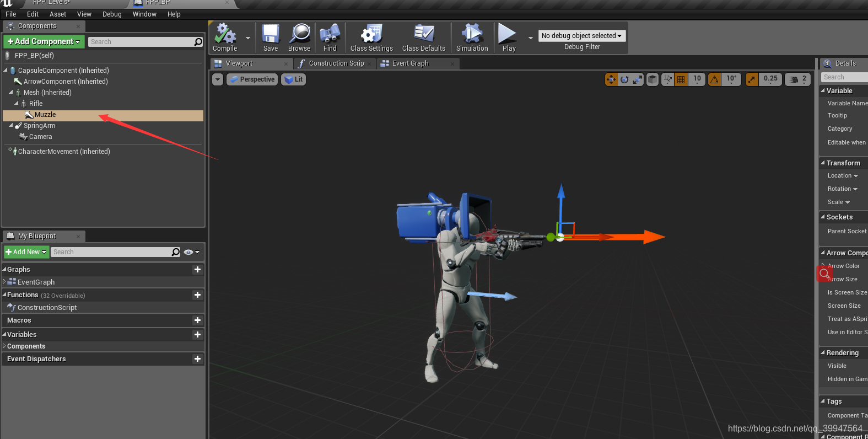868x439 pixels.
Task: Click Add Component button
Action: (x=44, y=41)
